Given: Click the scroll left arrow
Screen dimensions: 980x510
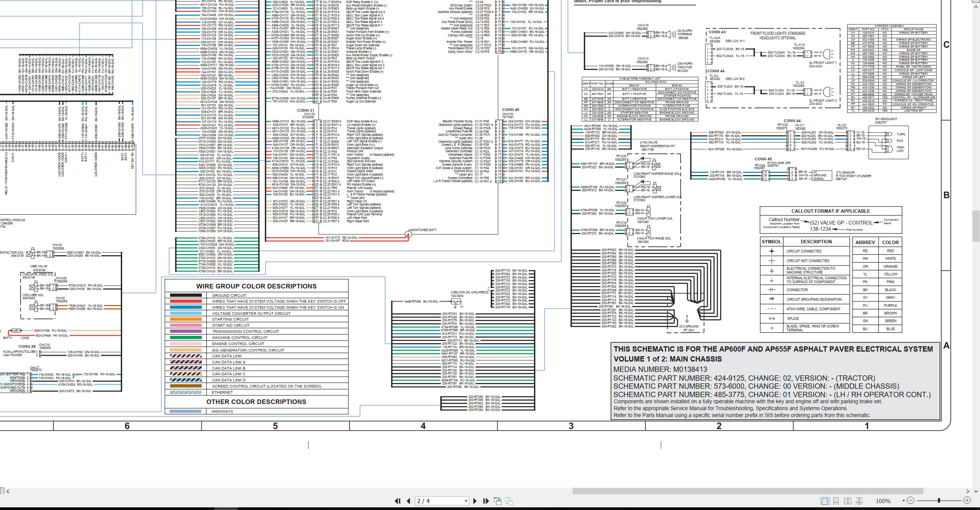Looking at the screenshot, I should coord(8,491).
